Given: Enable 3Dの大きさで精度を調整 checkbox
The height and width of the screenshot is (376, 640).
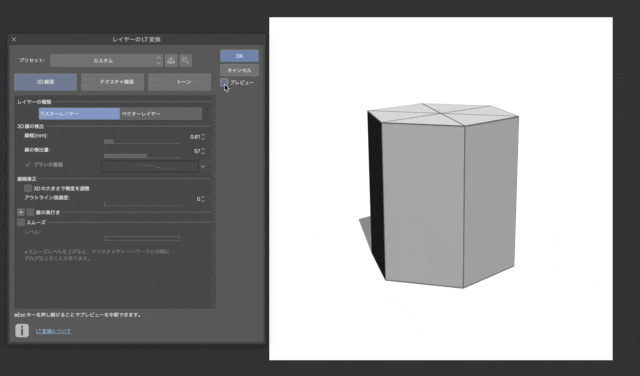Looking at the screenshot, I should tap(28, 188).
